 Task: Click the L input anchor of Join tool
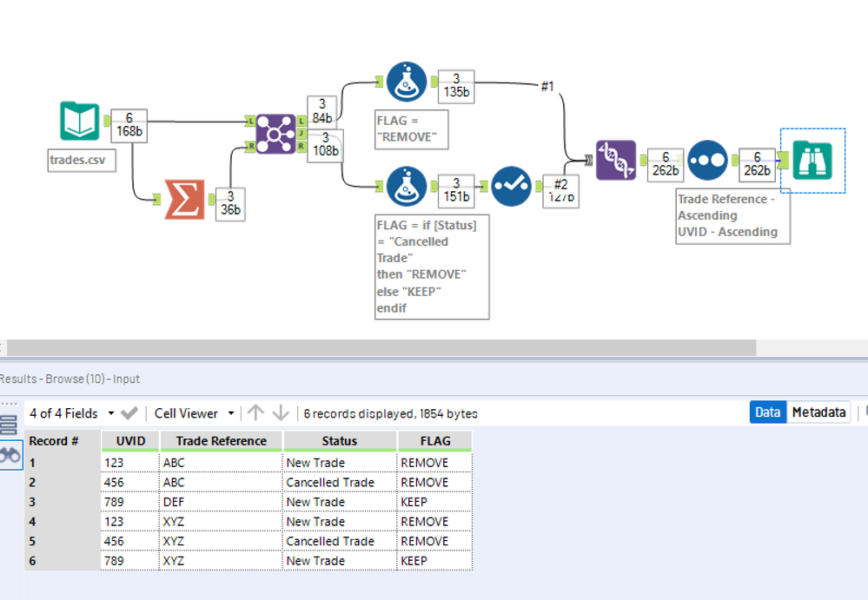click(250, 121)
